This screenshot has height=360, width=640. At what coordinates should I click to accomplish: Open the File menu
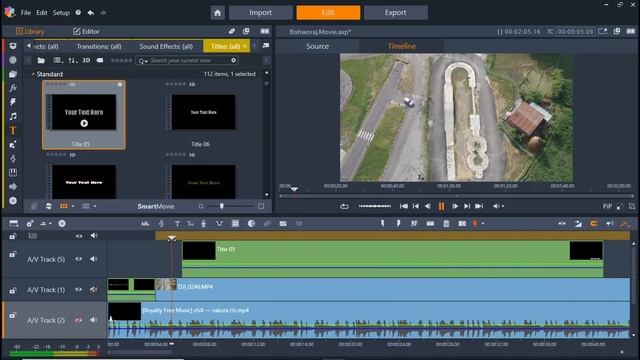[26, 13]
